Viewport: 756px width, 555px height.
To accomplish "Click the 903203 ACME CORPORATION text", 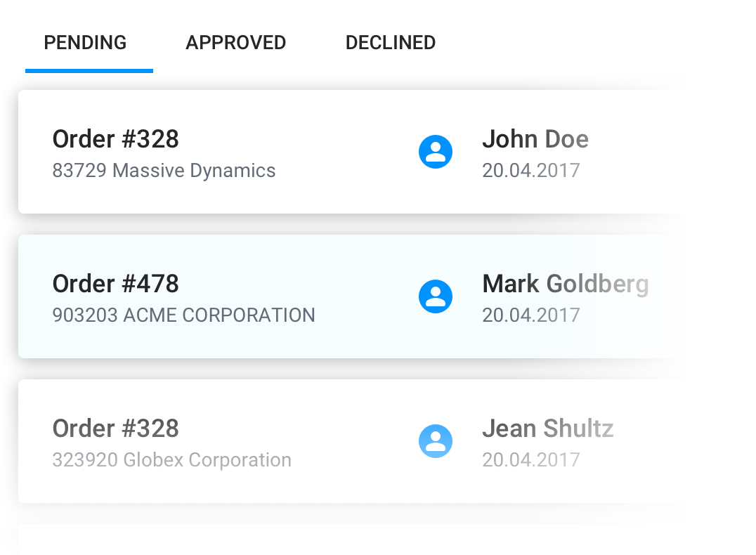I will point(183,315).
